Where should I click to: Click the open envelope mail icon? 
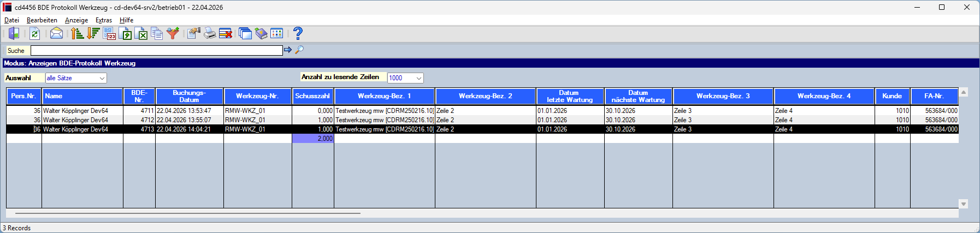coord(56,34)
